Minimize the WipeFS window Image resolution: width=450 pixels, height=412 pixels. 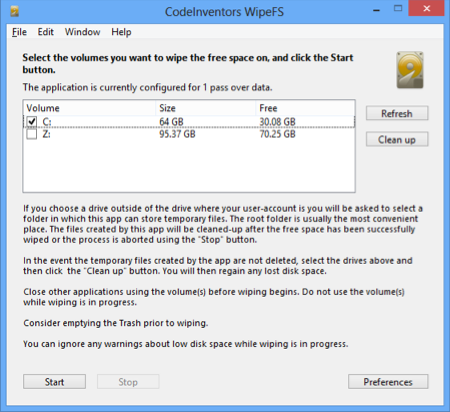point(377,10)
